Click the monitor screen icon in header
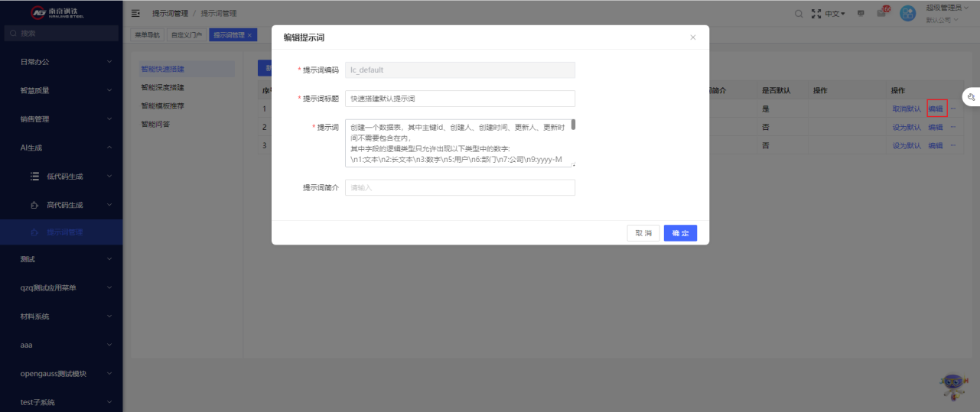Image resolution: width=980 pixels, height=412 pixels. [x=861, y=14]
